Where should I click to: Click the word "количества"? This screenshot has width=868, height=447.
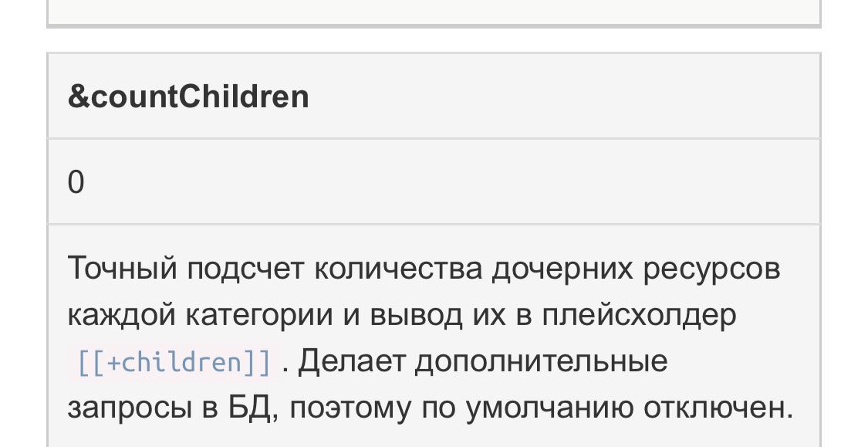(x=397, y=269)
